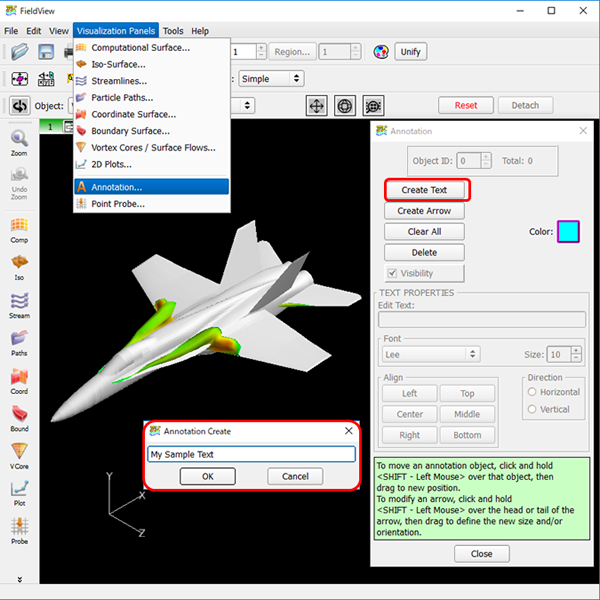Select the Horizontal direction radio button

pyautogui.click(x=533, y=392)
